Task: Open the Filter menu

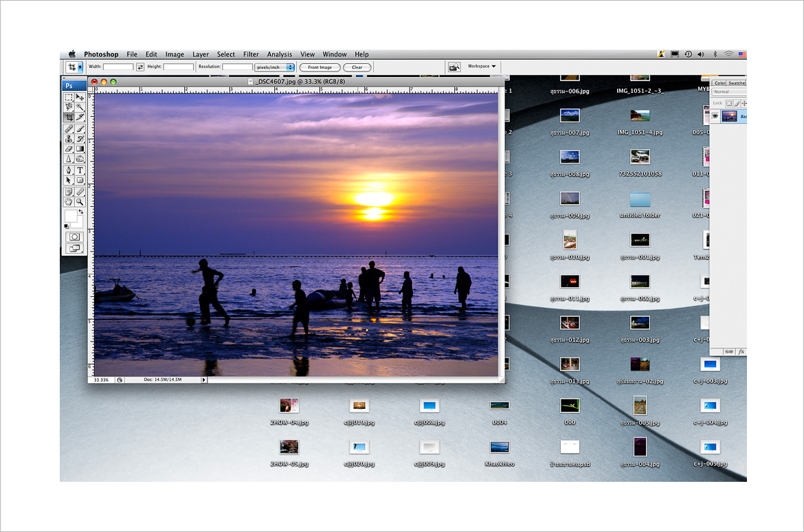Action: tap(251, 54)
